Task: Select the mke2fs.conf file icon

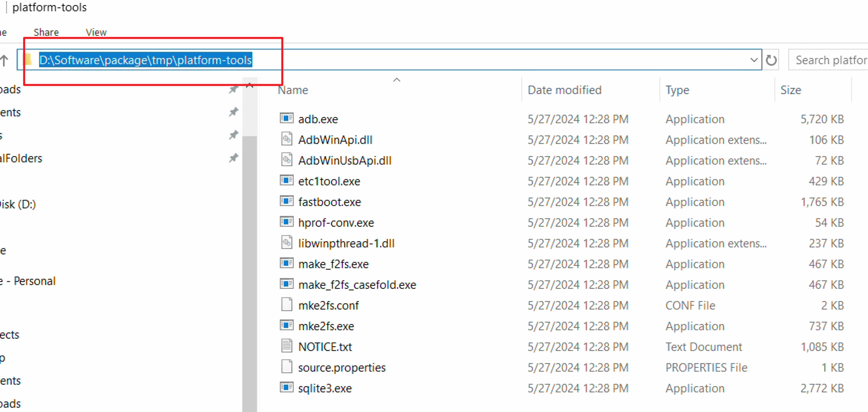Action: tap(286, 305)
